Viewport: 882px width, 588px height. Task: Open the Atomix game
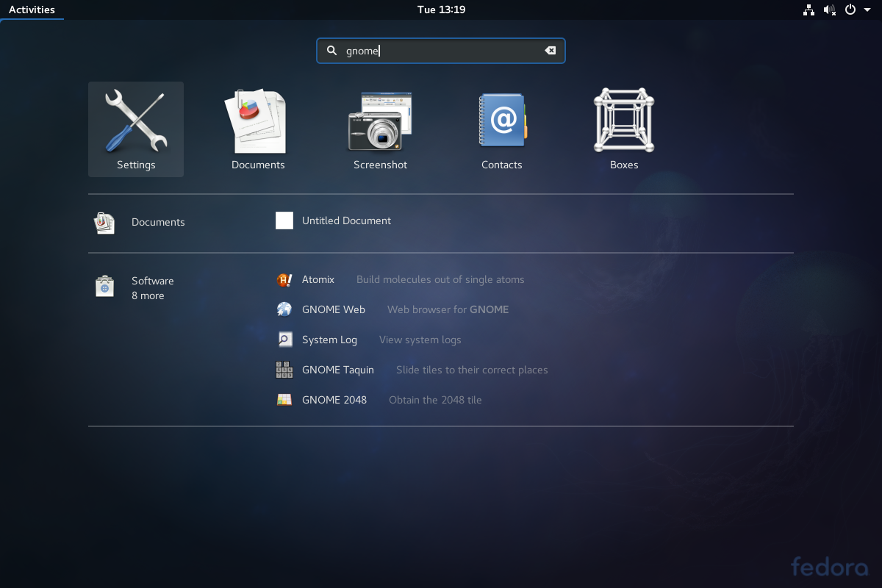coord(318,279)
